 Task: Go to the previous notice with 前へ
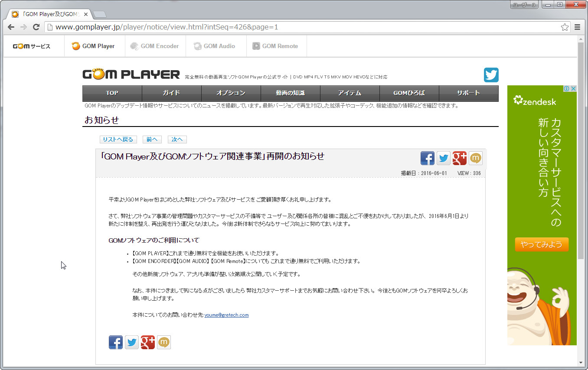point(152,140)
